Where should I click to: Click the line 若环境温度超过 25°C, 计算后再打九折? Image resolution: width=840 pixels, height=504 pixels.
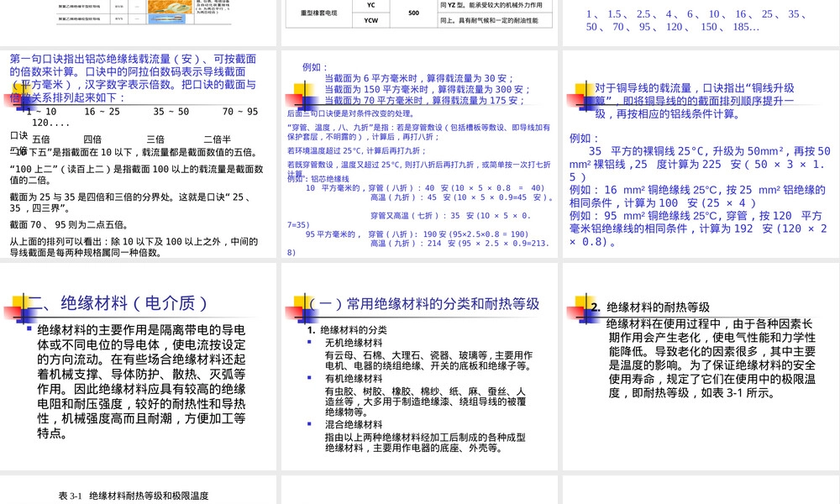(x=356, y=151)
